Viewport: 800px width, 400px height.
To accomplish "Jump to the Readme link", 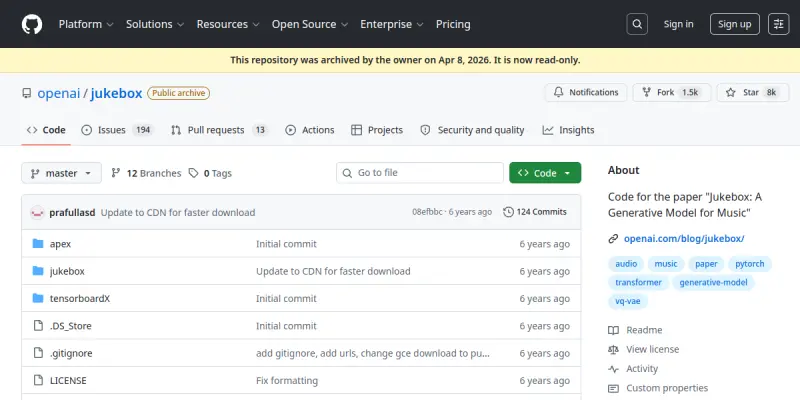I will tap(635, 330).
